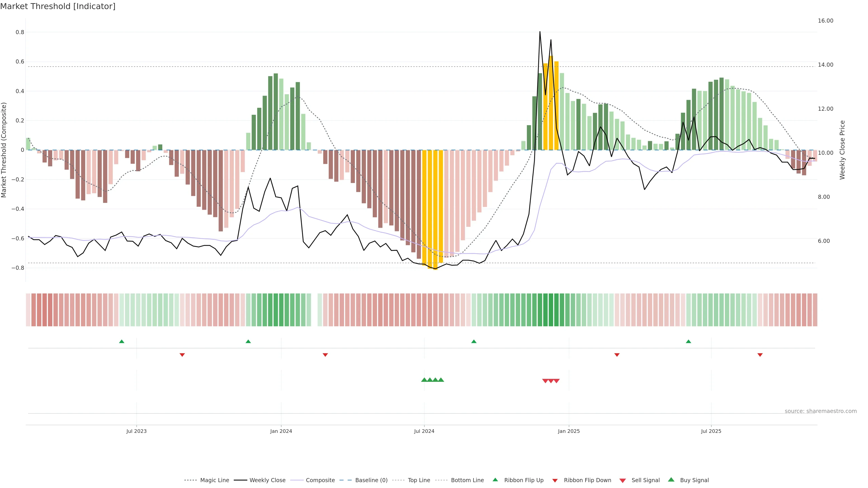Image resolution: width=868 pixels, height=488 pixels.
Task: Click the red ribbon flip-down marker after Jul 2025
Action: (760, 355)
